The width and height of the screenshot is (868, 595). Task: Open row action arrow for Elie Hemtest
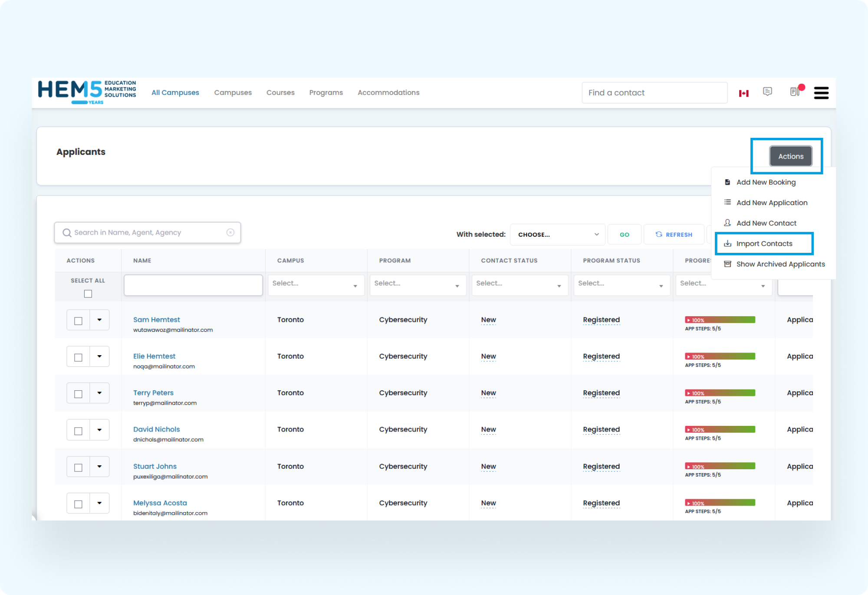[99, 356]
